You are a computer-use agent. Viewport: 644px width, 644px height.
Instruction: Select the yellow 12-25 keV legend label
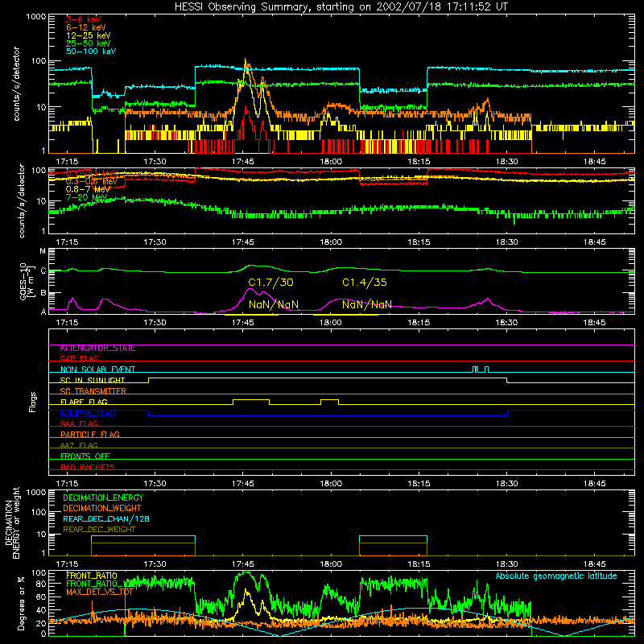[x=89, y=35]
